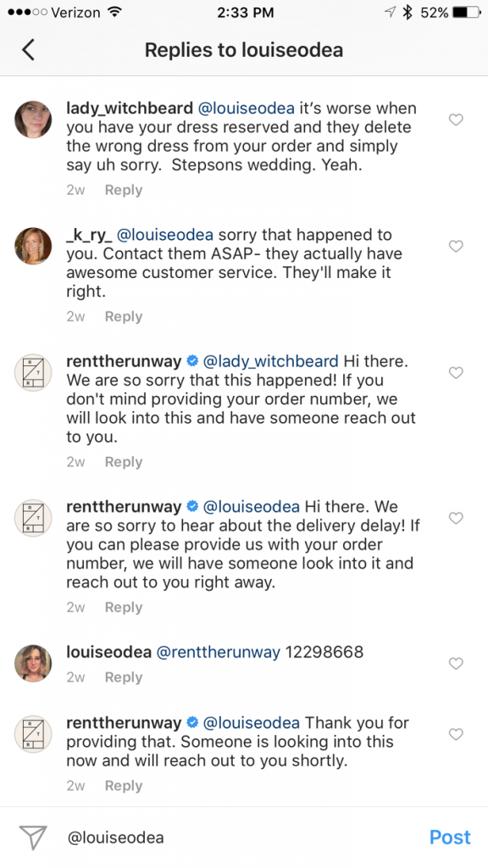Tap the back arrow to exit replies
The height and width of the screenshot is (868, 488).
point(28,49)
